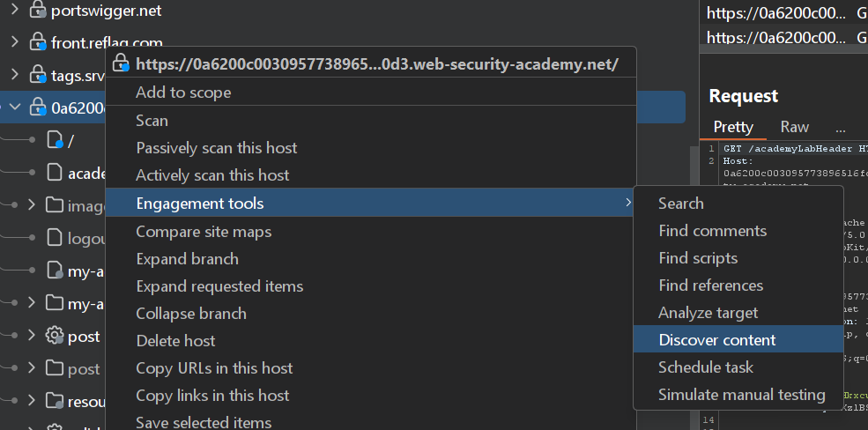Select Add to scope menu entry

[183, 93]
